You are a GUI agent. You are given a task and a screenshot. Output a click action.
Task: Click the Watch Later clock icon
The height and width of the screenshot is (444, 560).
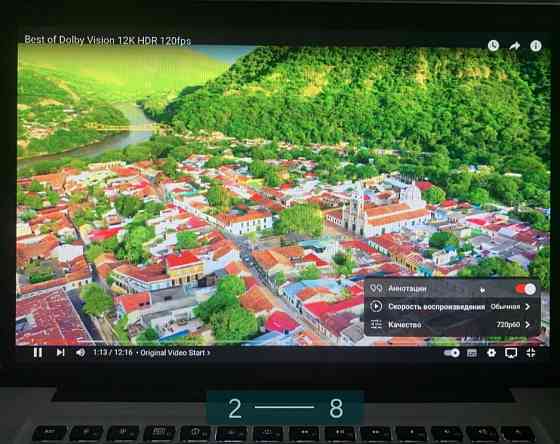(x=493, y=45)
